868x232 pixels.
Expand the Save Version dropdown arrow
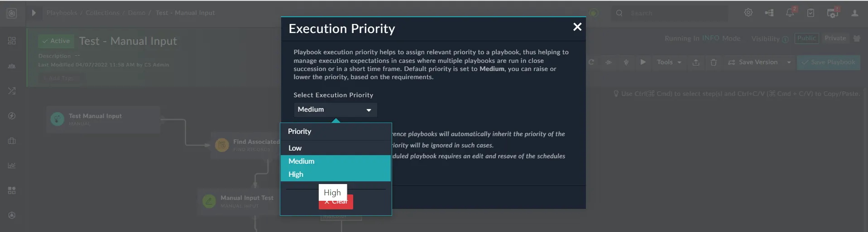coord(789,62)
